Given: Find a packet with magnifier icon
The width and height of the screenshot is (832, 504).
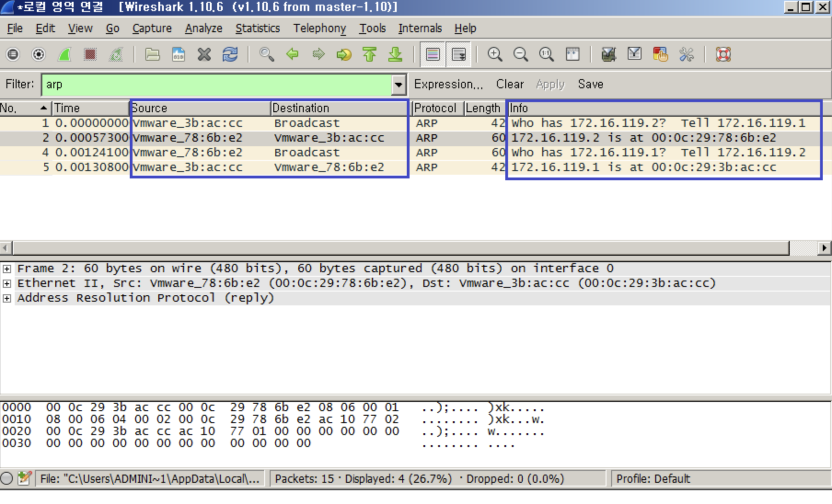Looking at the screenshot, I should pyautogui.click(x=266, y=54).
